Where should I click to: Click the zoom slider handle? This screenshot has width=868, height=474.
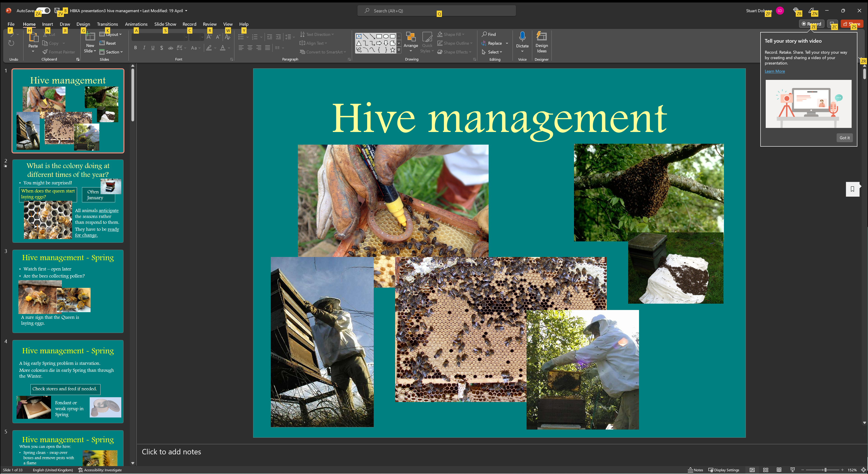pos(825,470)
